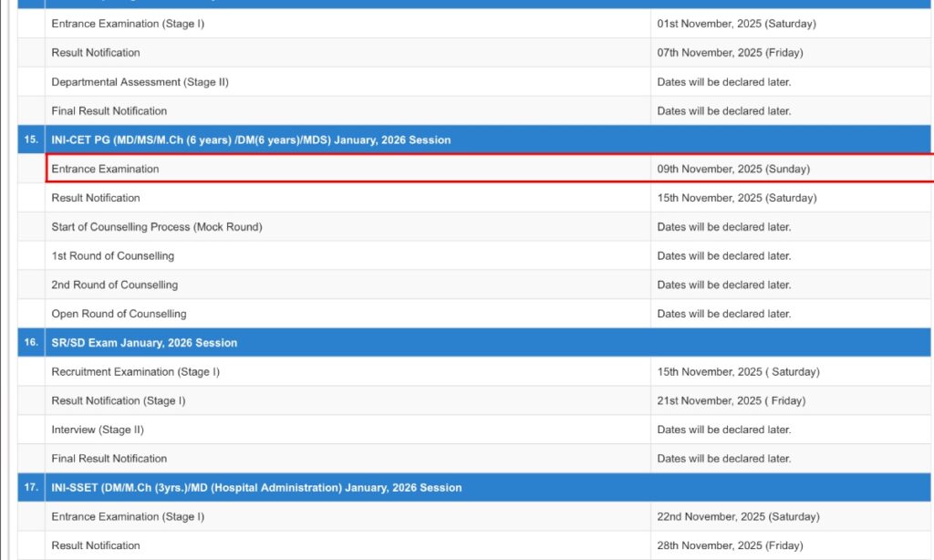Image resolution: width=934 pixels, height=560 pixels.
Task: Click the INI-SSET January 2026 Session header
Action: (256, 488)
